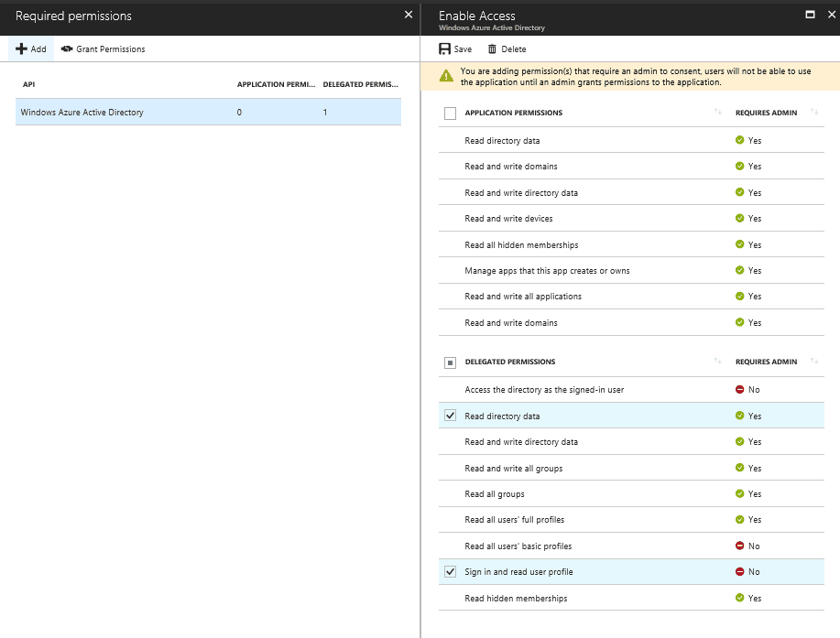Viewport: 840px width, 638px height.
Task: Sort Application Permissions column by name
Action: [x=718, y=112]
